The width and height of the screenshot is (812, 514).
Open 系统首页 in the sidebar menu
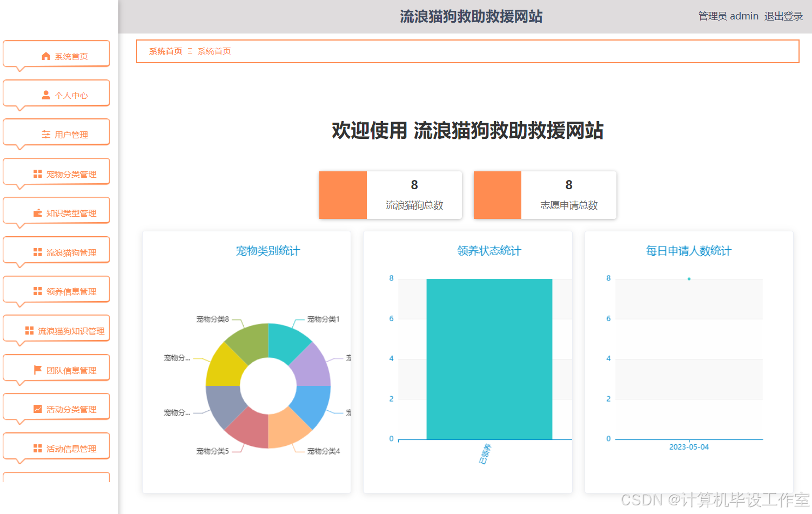pyautogui.click(x=56, y=54)
